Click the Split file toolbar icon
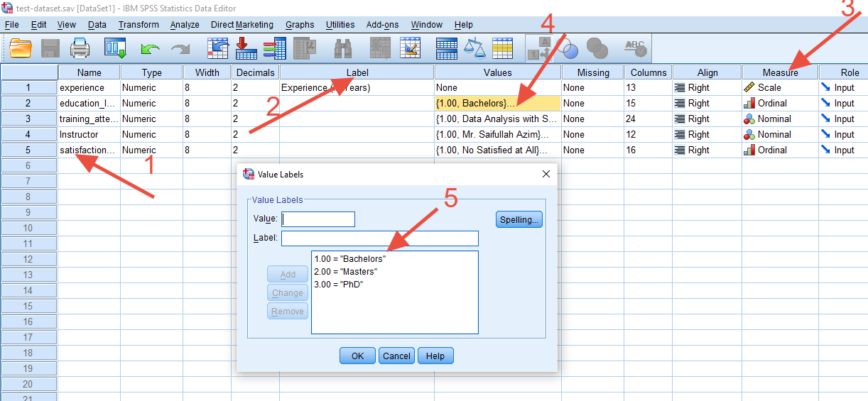The height and width of the screenshot is (401, 868). 446,48
